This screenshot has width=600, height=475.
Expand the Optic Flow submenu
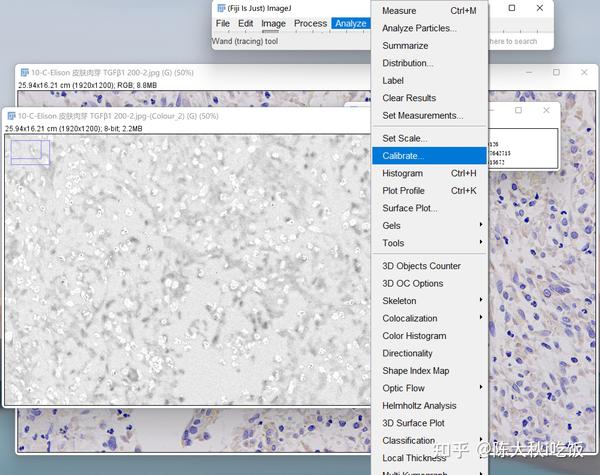[x=429, y=388]
